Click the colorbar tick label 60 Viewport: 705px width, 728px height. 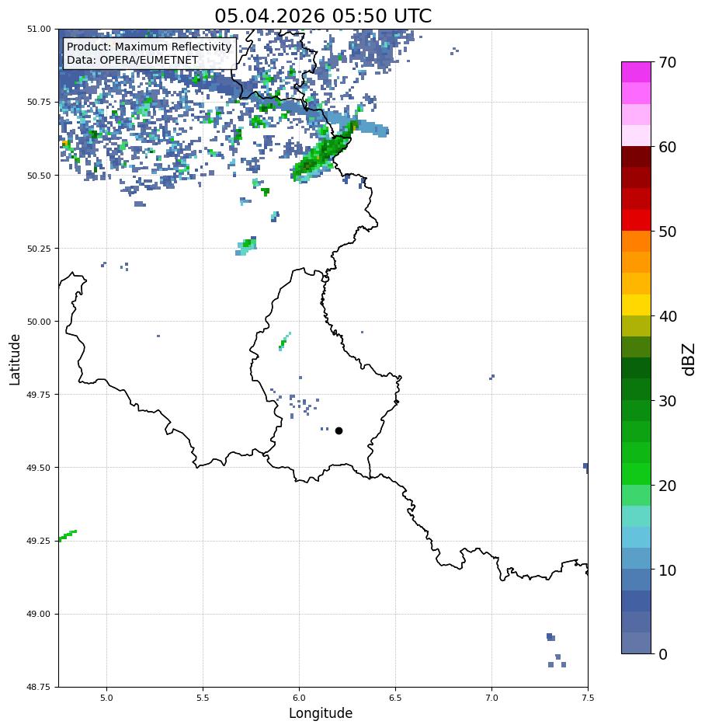click(667, 147)
